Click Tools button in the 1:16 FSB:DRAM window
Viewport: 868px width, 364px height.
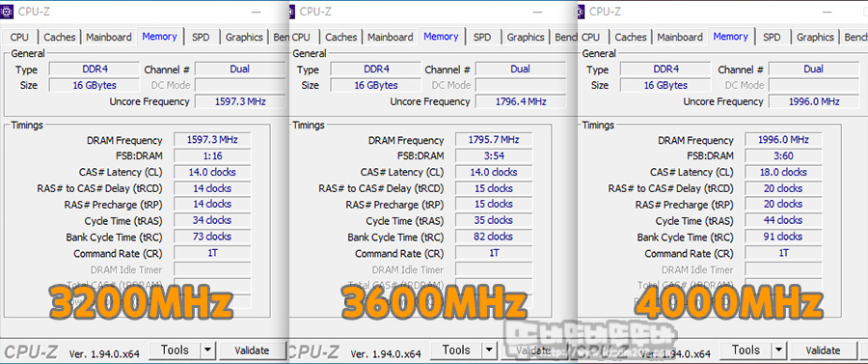175,350
